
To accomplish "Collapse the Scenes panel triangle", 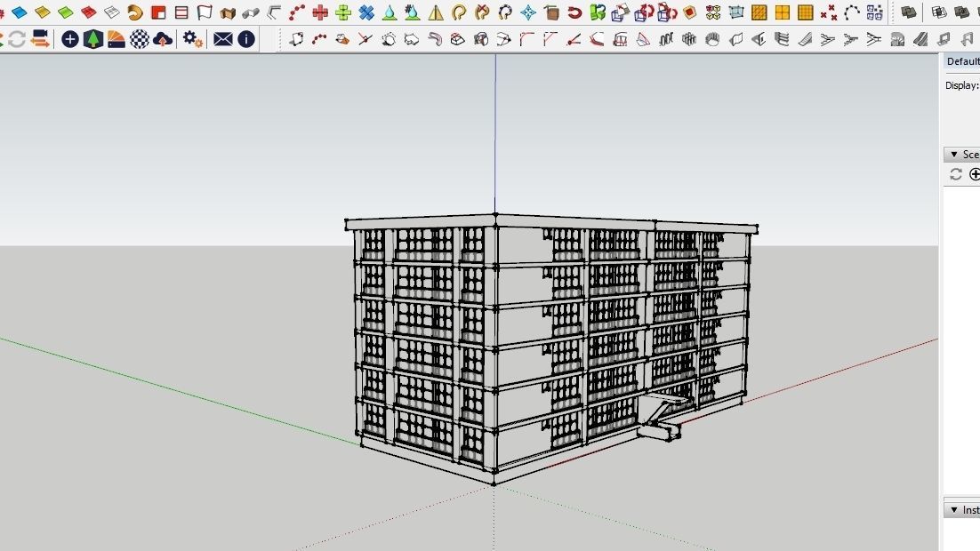I will click(953, 155).
